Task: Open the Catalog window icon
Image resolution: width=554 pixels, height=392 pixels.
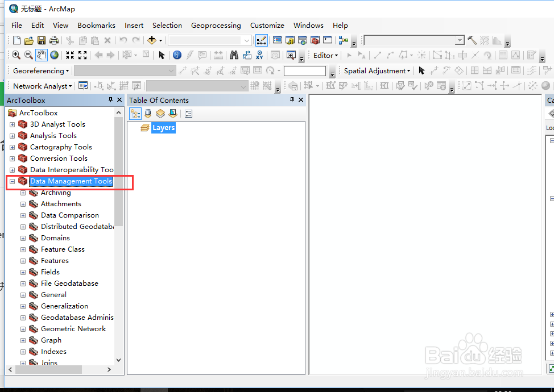Action: [290, 40]
